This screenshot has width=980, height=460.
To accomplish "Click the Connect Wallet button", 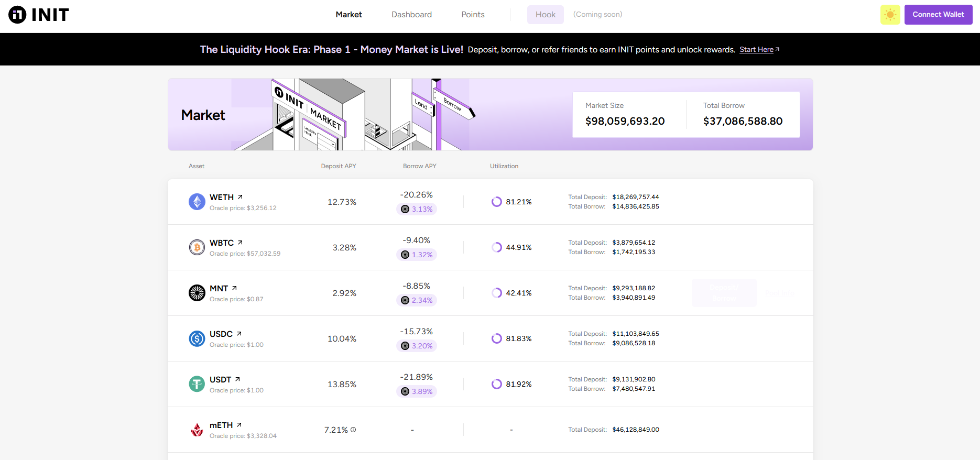I will point(938,15).
